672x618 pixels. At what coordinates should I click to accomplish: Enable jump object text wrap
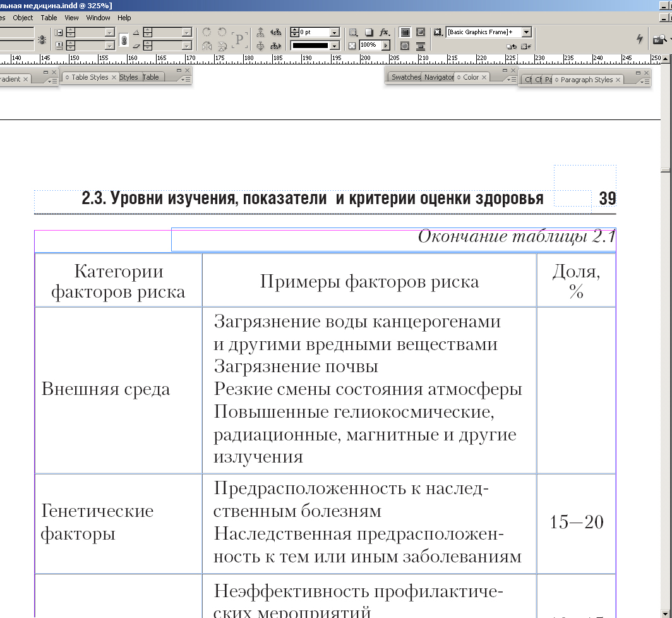(x=421, y=46)
